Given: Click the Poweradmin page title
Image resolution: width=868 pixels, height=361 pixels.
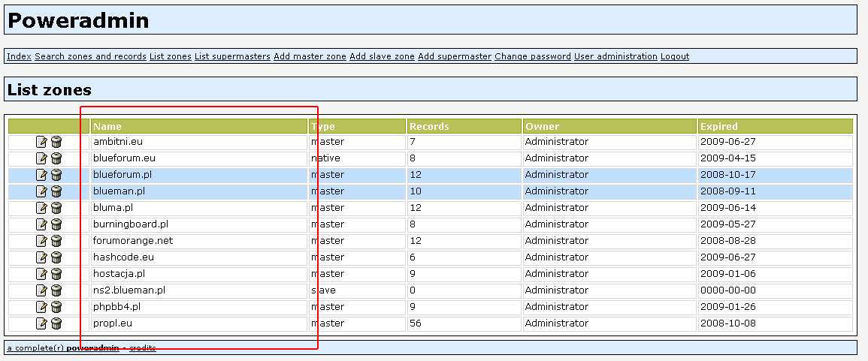Looking at the screenshot, I should pyautogui.click(x=78, y=20).
